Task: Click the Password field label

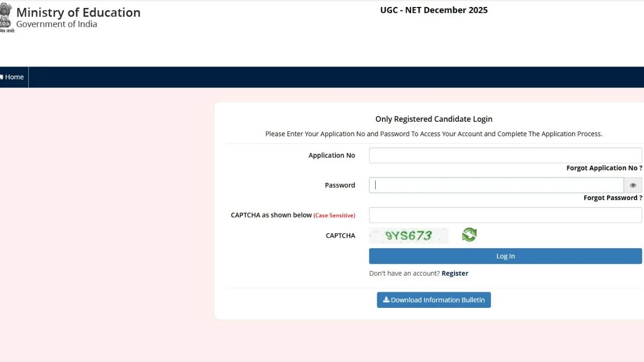Action: [340, 186]
